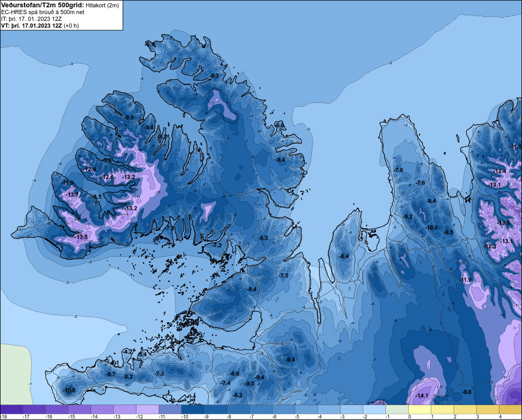The width and height of the screenshot is (522, 420).
Task: Select the legend swatch between -15 and -14
Action: [x=80, y=409]
